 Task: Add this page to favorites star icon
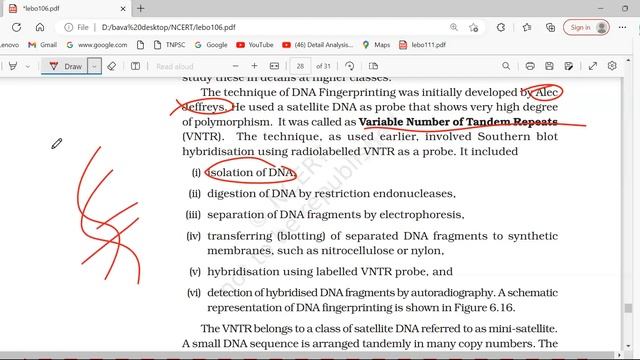[x=473, y=27]
